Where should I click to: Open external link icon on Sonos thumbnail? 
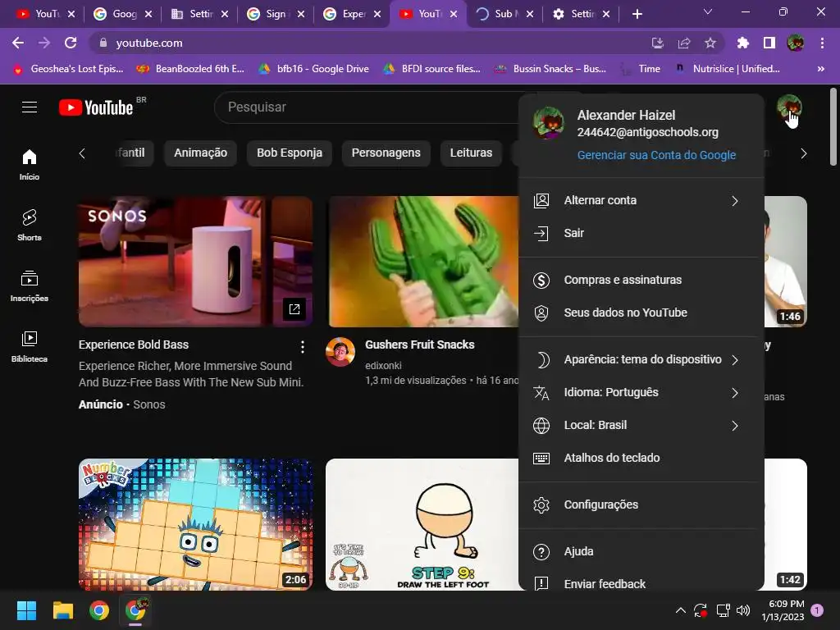pos(294,309)
